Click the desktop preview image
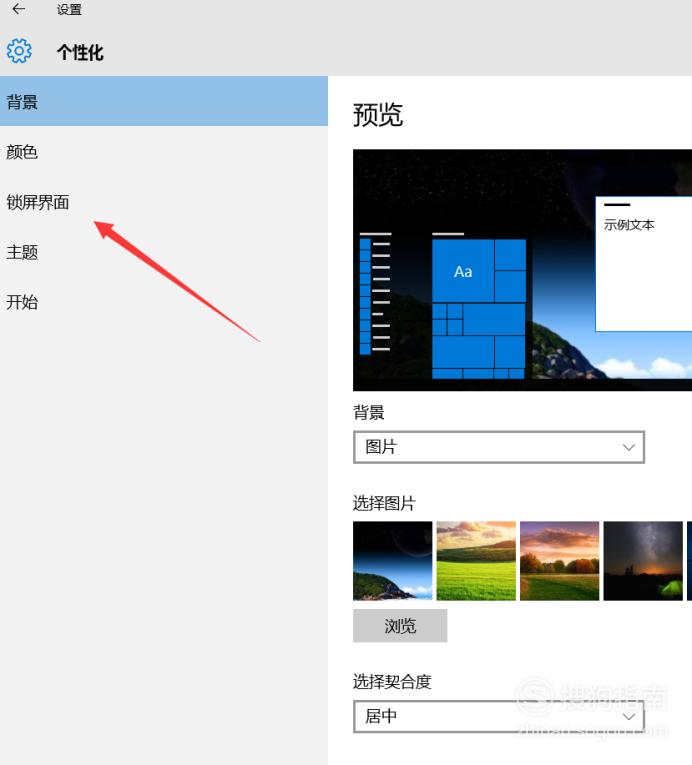Image resolution: width=692 pixels, height=765 pixels. (x=522, y=270)
